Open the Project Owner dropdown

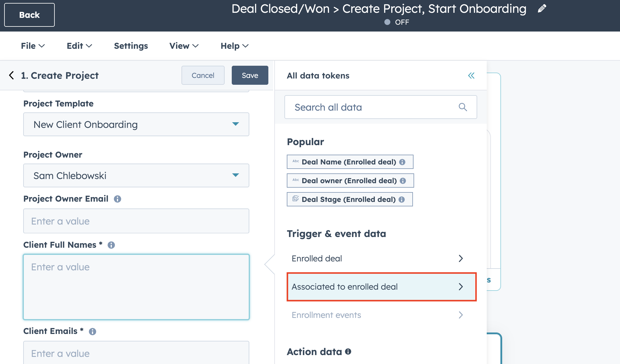pos(136,175)
